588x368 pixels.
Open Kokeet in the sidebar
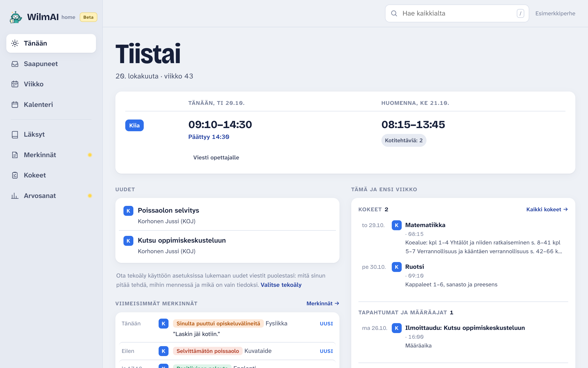pyautogui.click(x=51, y=175)
